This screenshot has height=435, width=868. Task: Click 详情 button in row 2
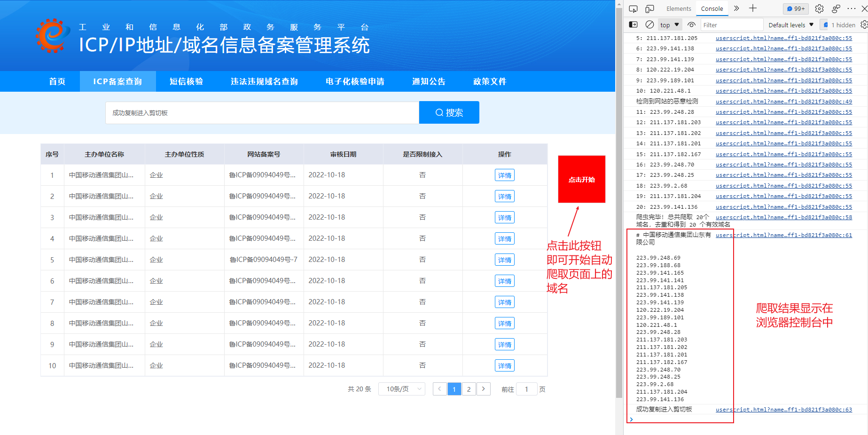point(505,196)
